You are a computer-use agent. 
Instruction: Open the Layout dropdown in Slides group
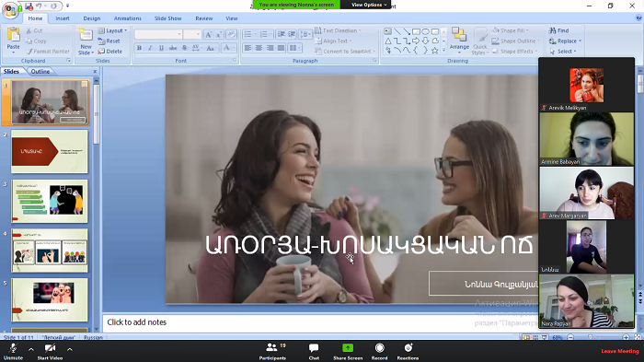pos(112,30)
